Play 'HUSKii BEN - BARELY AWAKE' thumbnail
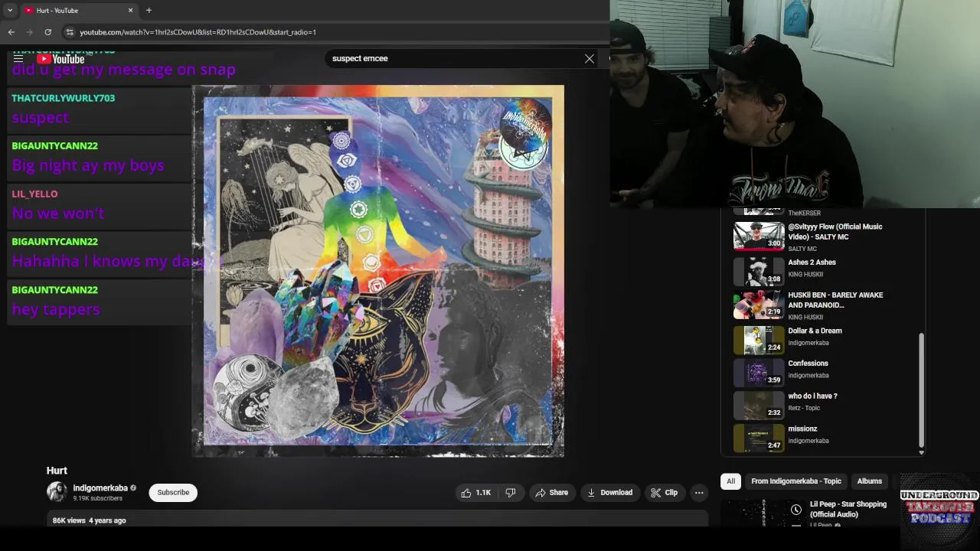 pyautogui.click(x=759, y=305)
